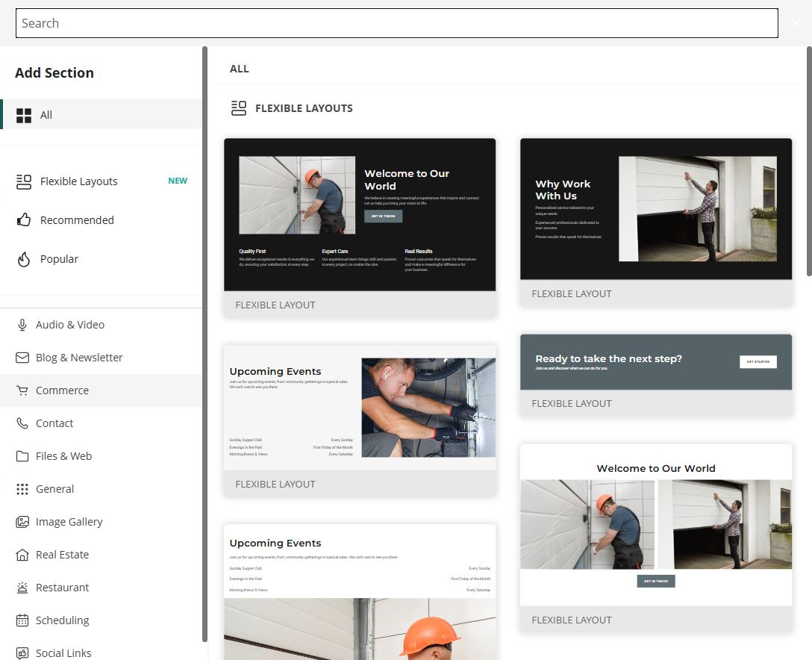Show Image Gallery sections
812x660 pixels.
click(x=101, y=522)
